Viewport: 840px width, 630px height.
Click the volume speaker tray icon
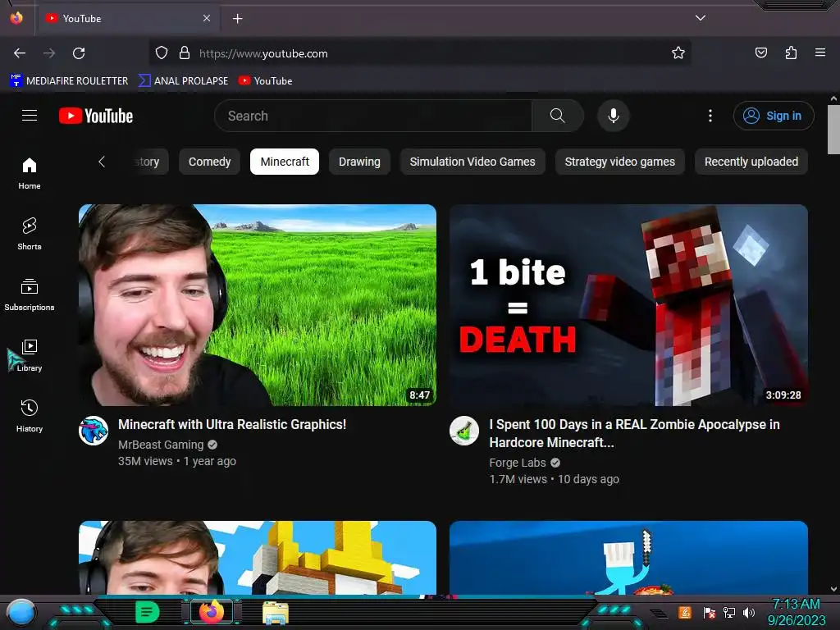click(749, 612)
